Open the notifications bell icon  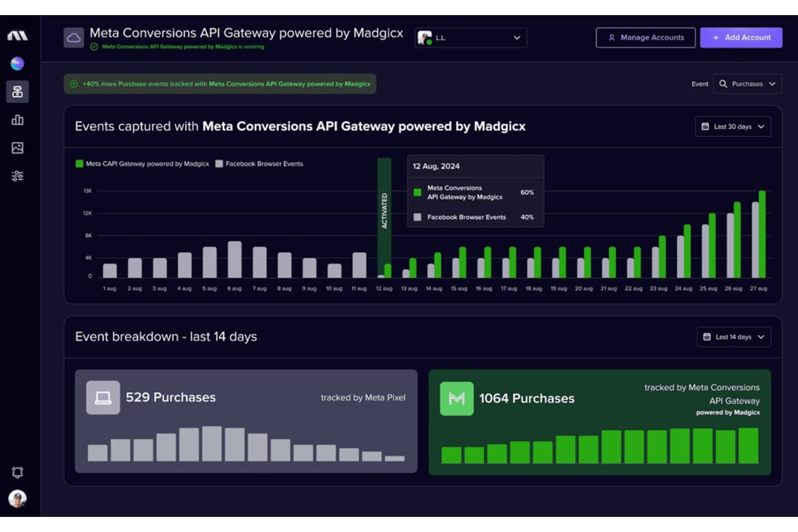(17, 472)
